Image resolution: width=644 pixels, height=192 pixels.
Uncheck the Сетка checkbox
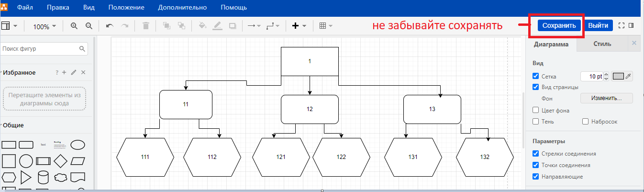point(536,76)
